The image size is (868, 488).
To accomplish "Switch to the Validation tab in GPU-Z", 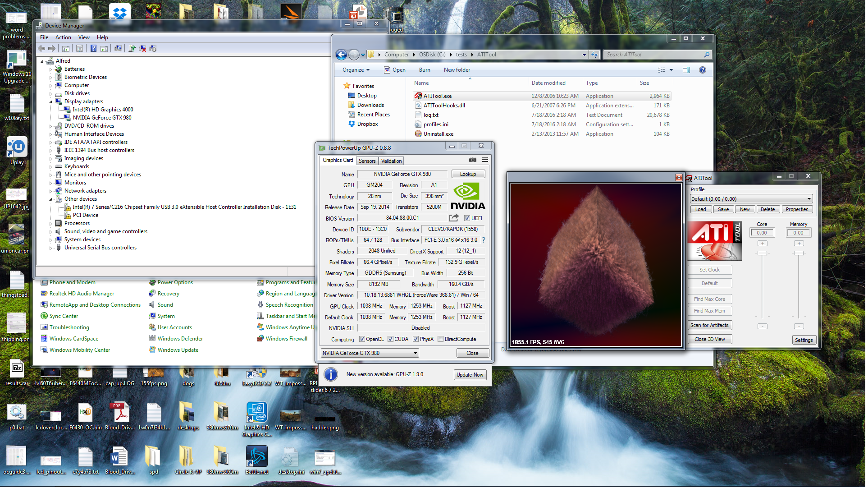I will [x=393, y=161].
